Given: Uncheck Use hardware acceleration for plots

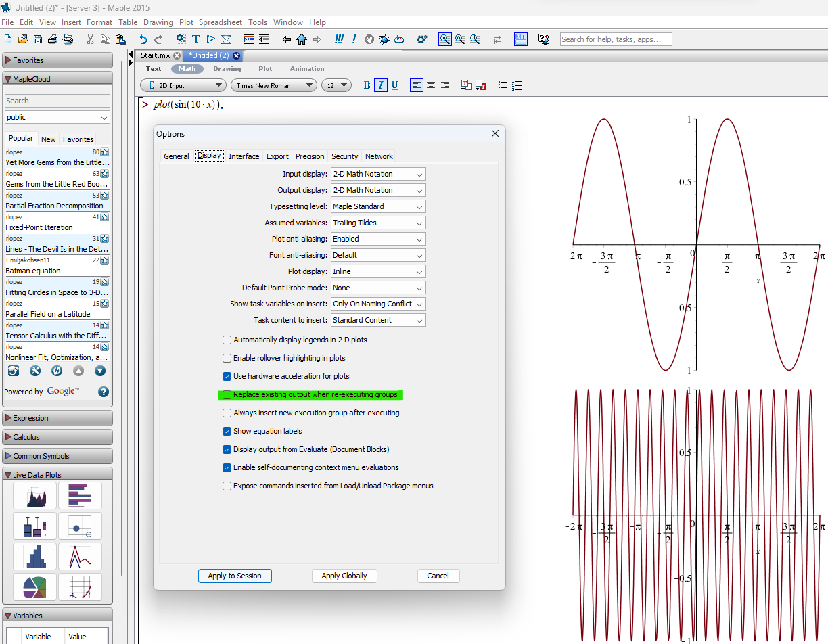Looking at the screenshot, I should tap(227, 376).
